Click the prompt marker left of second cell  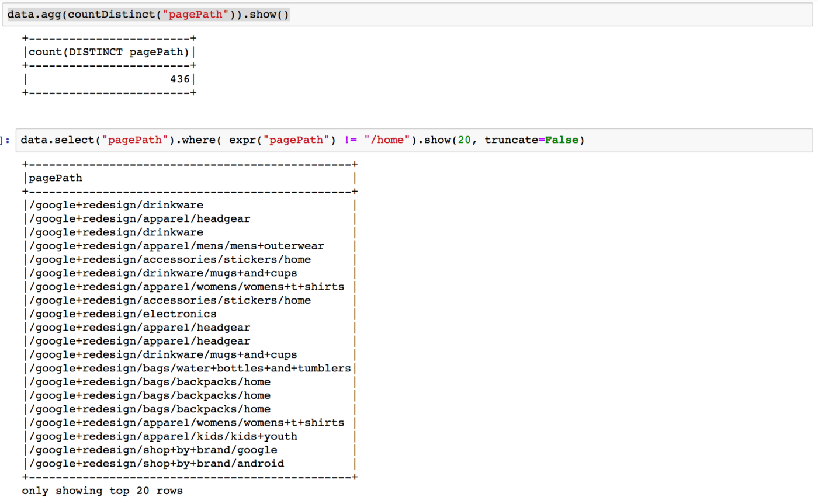point(5,141)
